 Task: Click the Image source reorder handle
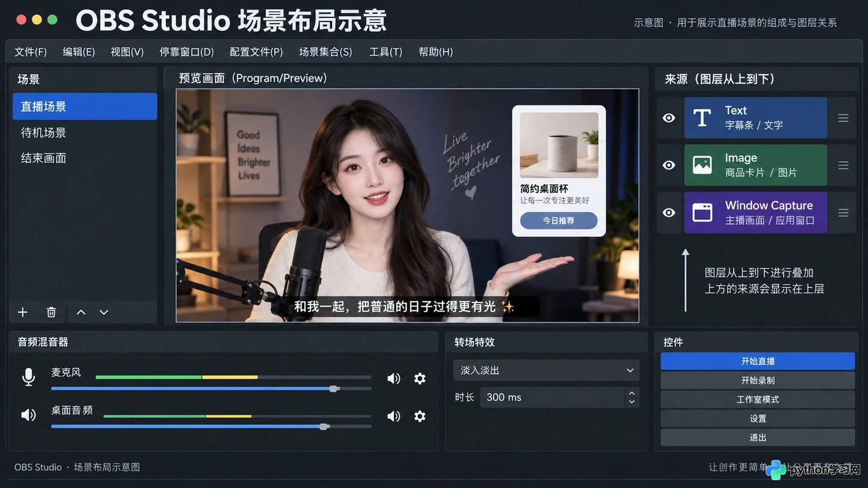(x=843, y=165)
